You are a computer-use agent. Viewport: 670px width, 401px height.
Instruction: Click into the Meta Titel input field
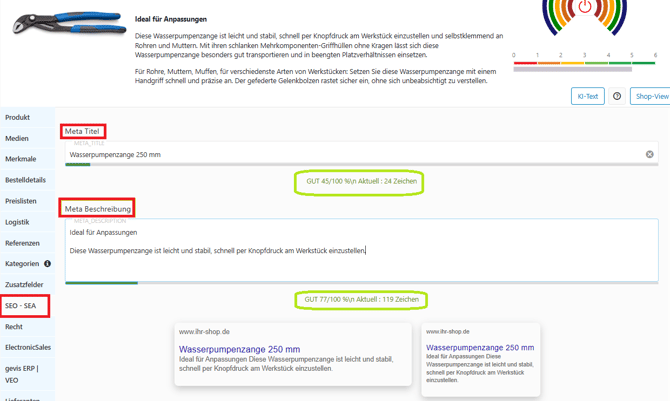(x=350, y=155)
